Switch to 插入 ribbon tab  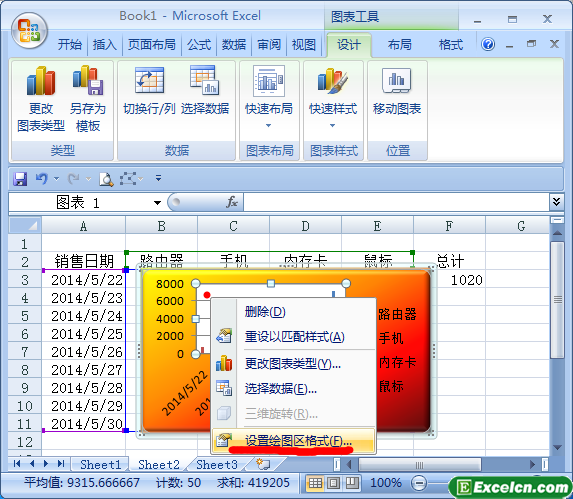[x=104, y=45]
